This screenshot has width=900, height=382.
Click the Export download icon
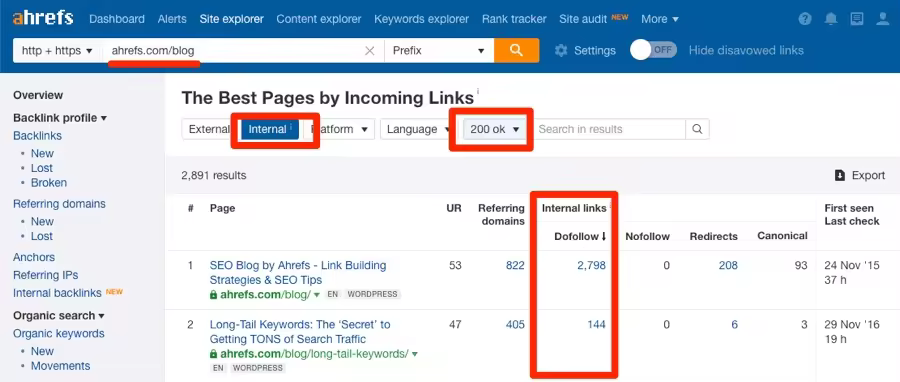click(x=840, y=176)
